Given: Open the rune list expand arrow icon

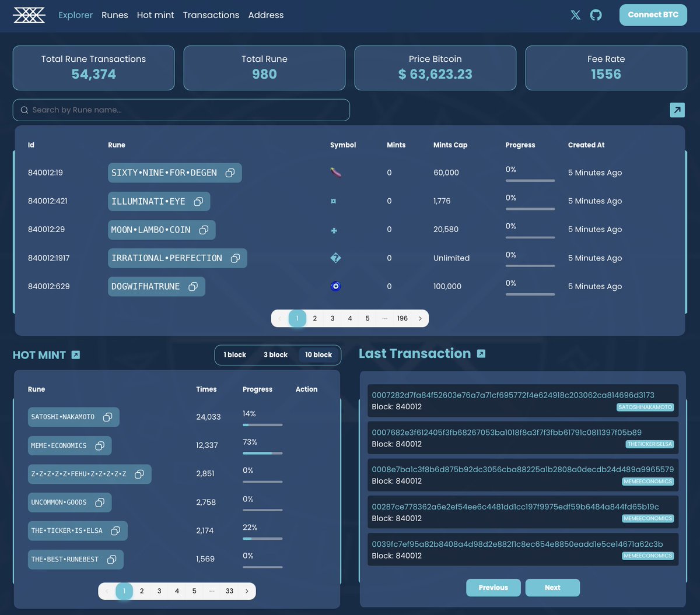Looking at the screenshot, I should (677, 110).
